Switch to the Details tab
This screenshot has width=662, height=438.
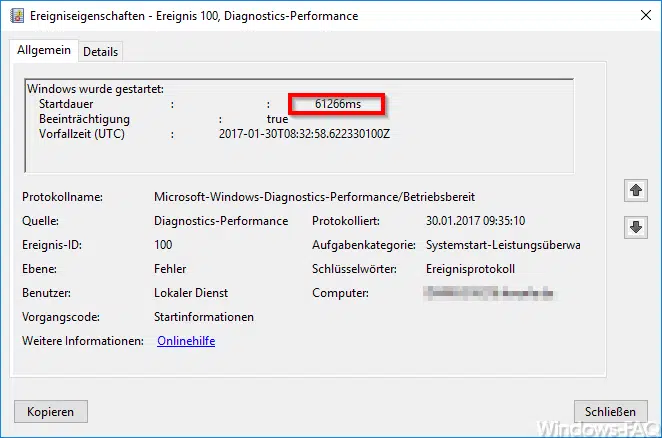pos(100,51)
